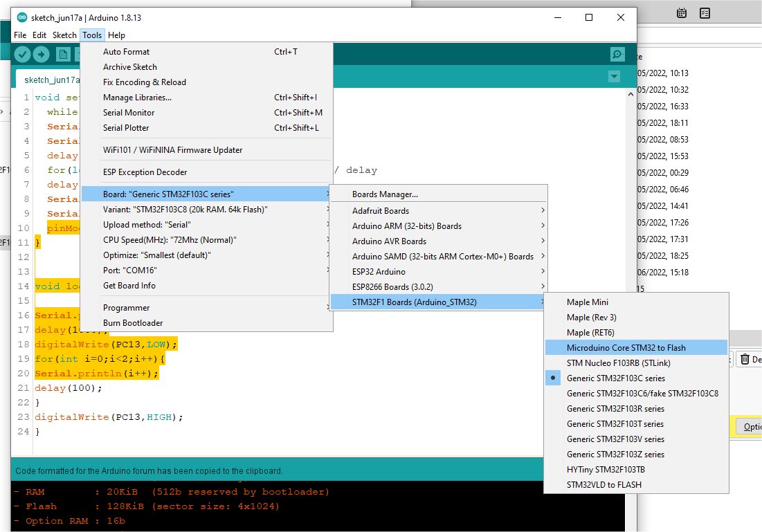Select ESP Exception Decoder entry
Screen dimensions: 762x532
click(x=207, y=172)
